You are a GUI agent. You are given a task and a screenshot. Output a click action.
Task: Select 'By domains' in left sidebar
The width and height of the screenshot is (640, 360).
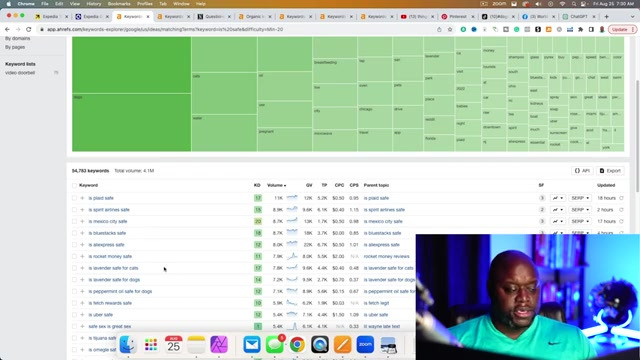pyautogui.click(x=18, y=38)
